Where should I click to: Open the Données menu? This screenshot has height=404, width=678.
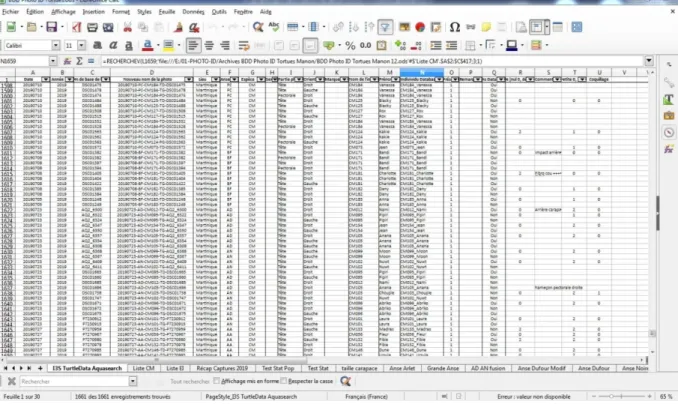coord(193,12)
